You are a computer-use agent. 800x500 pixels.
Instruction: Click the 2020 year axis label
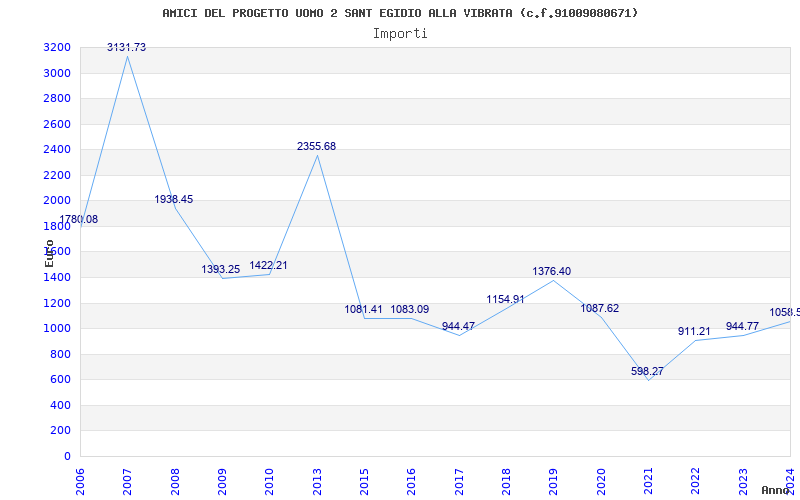601,482
